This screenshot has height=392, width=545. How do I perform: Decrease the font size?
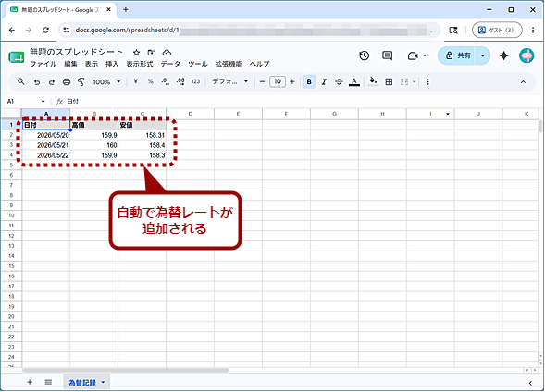click(262, 82)
